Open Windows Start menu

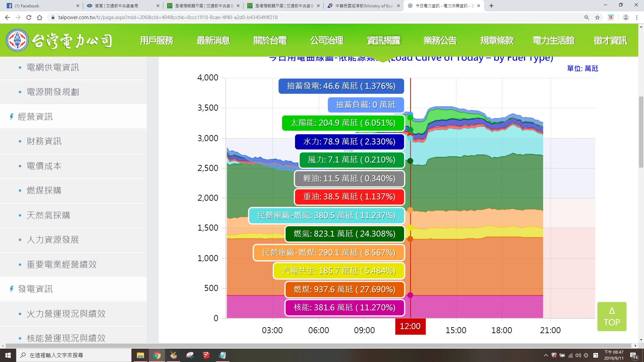click(8, 355)
